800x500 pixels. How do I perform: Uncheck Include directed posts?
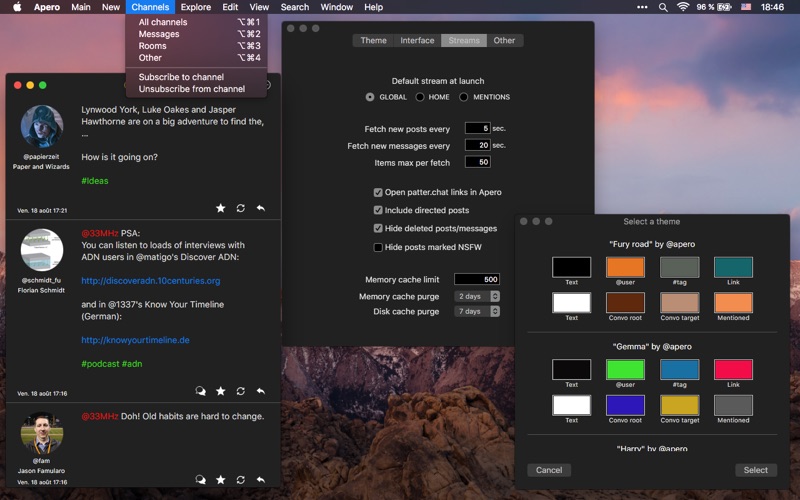(378, 210)
